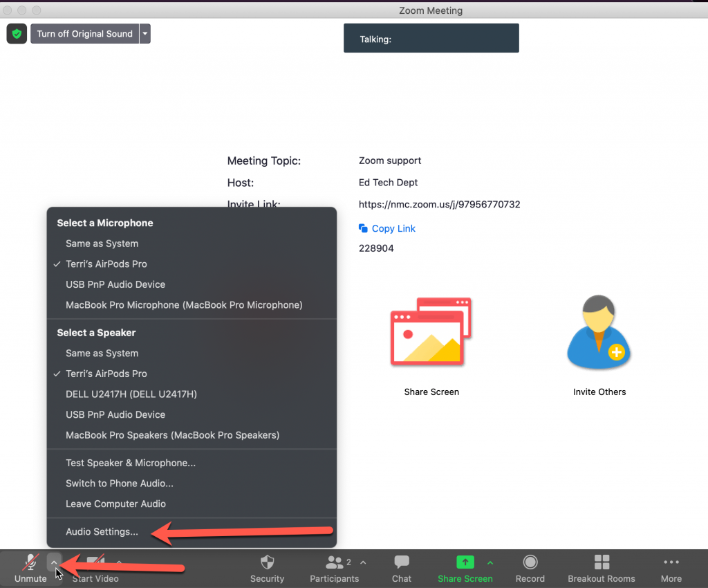Open the Security shield icon
Viewport: 708px width, 588px height.
[268, 562]
